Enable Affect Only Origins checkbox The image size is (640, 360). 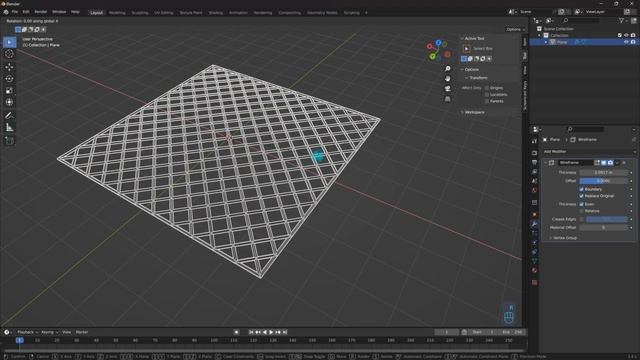[487, 88]
